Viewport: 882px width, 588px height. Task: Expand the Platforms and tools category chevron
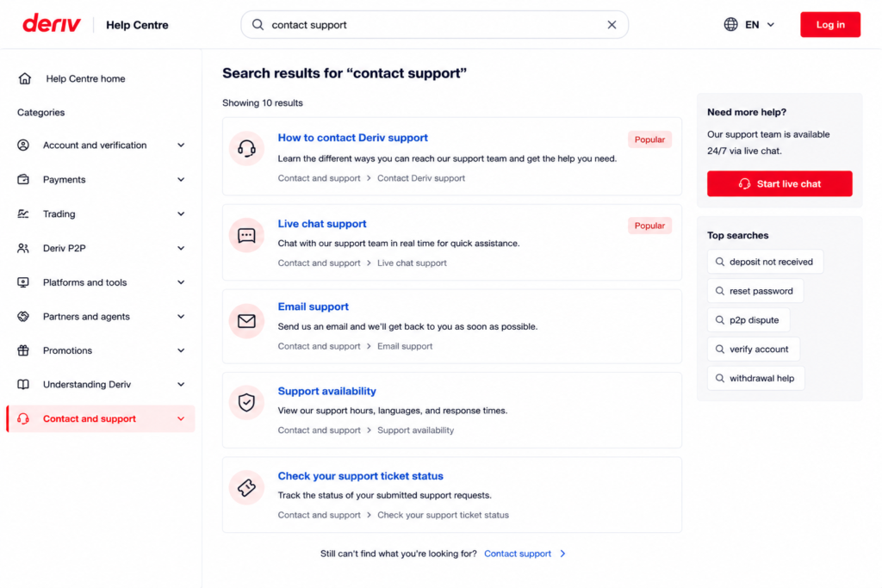(181, 282)
